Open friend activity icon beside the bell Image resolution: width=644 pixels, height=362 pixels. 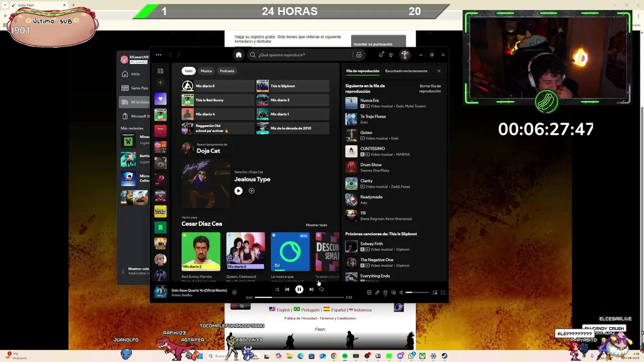(x=391, y=55)
